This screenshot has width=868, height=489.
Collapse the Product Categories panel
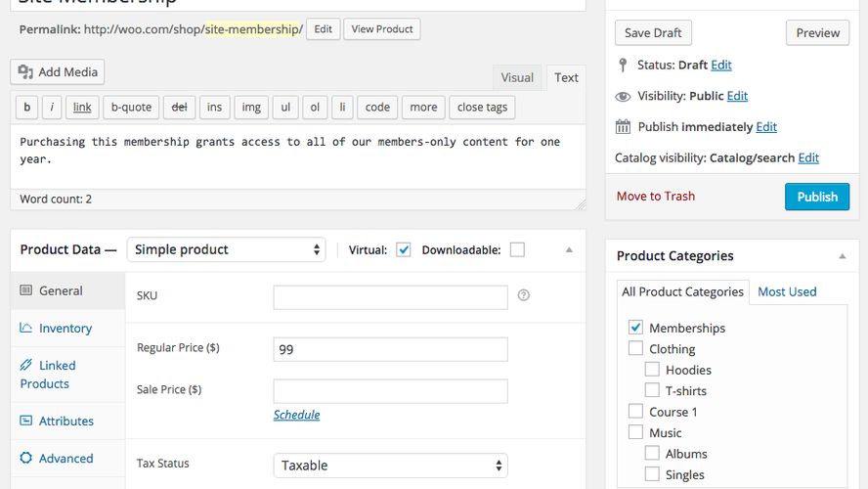click(843, 256)
